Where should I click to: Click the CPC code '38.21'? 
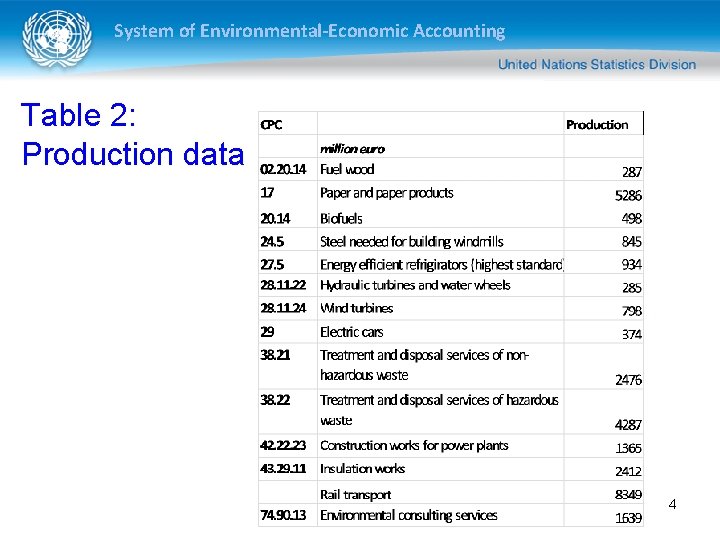pyautogui.click(x=275, y=355)
